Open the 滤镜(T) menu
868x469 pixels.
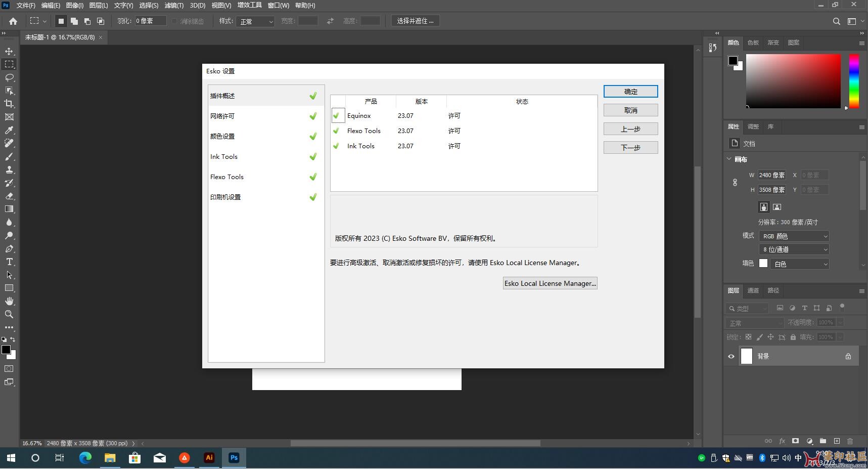[x=174, y=5]
